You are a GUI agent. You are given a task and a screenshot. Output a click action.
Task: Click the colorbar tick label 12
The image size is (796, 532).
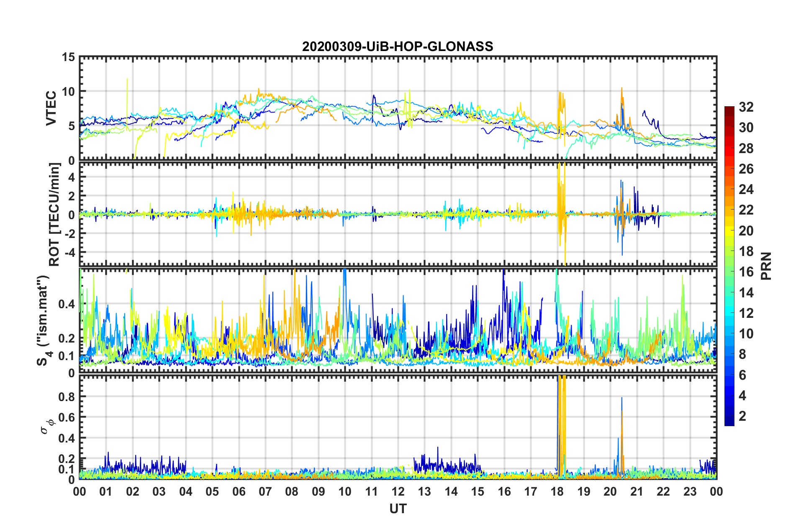click(746, 313)
